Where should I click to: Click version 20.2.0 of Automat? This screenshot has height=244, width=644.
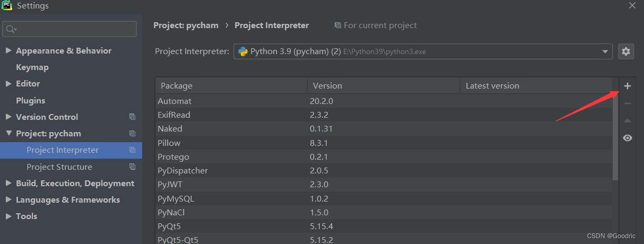coord(321,101)
